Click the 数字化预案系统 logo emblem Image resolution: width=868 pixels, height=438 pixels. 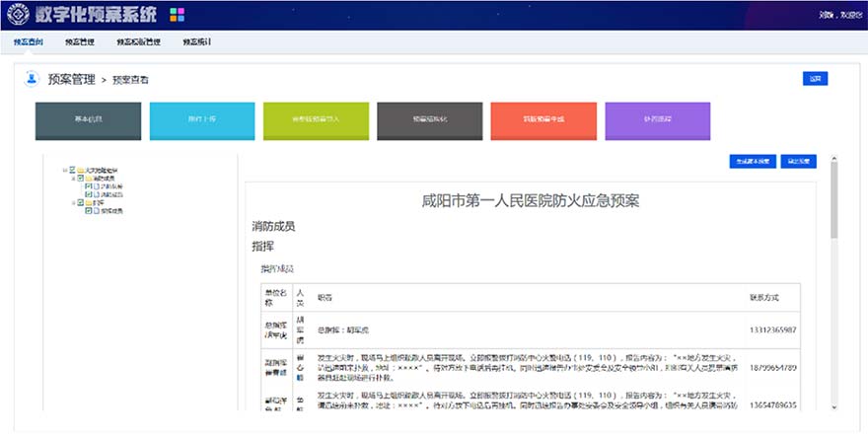click(19, 15)
